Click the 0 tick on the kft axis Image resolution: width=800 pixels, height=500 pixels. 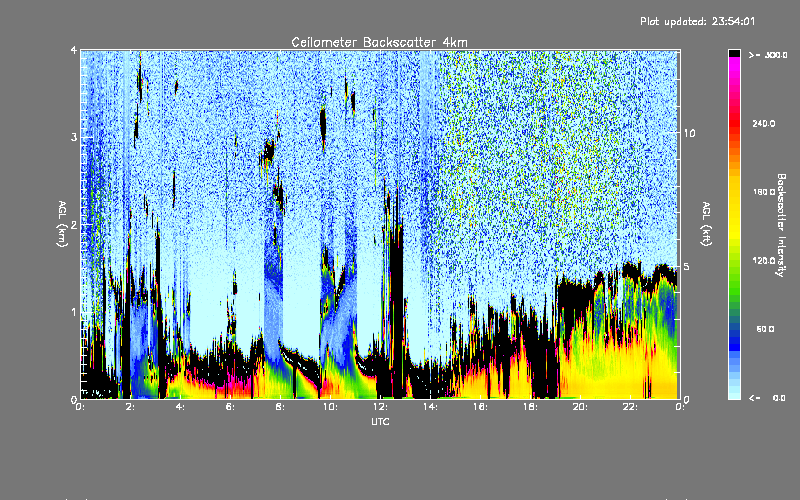click(687, 399)
